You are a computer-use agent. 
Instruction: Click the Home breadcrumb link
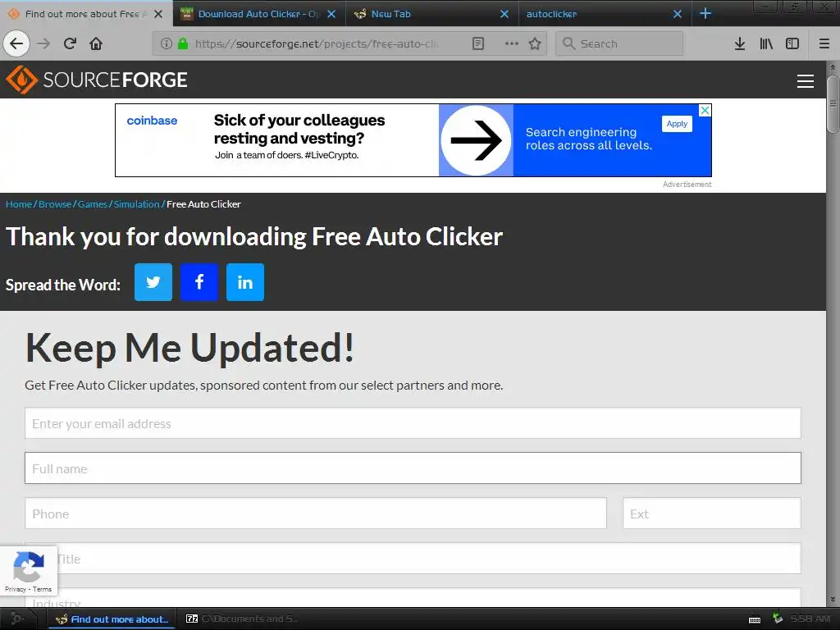pos(19,204)
